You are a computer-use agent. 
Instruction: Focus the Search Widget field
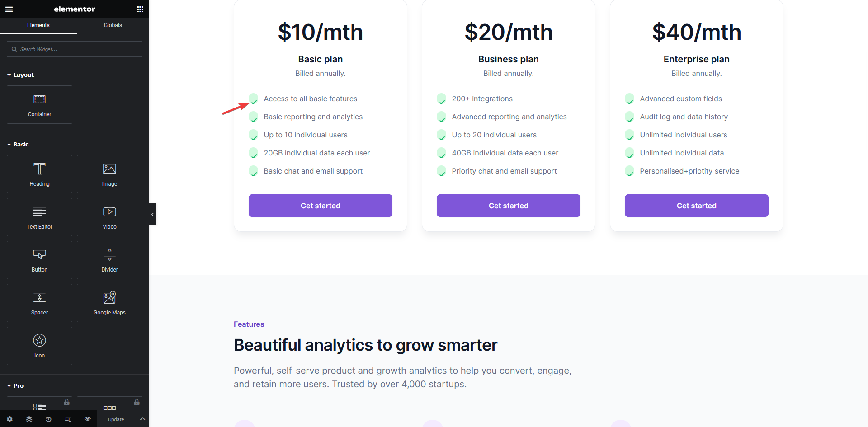pyautogui.click(x=75, y=49)
